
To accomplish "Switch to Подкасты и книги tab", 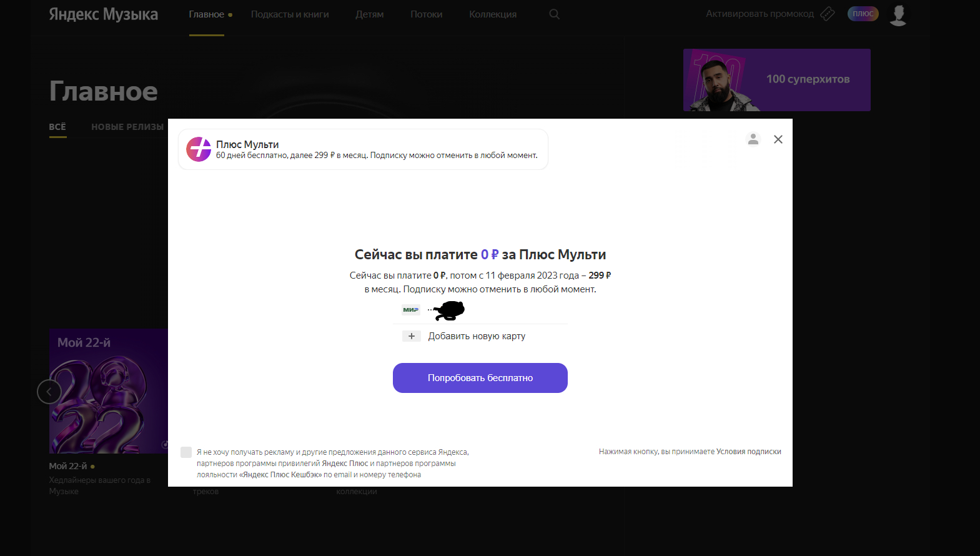I will [x=290, y=14].
